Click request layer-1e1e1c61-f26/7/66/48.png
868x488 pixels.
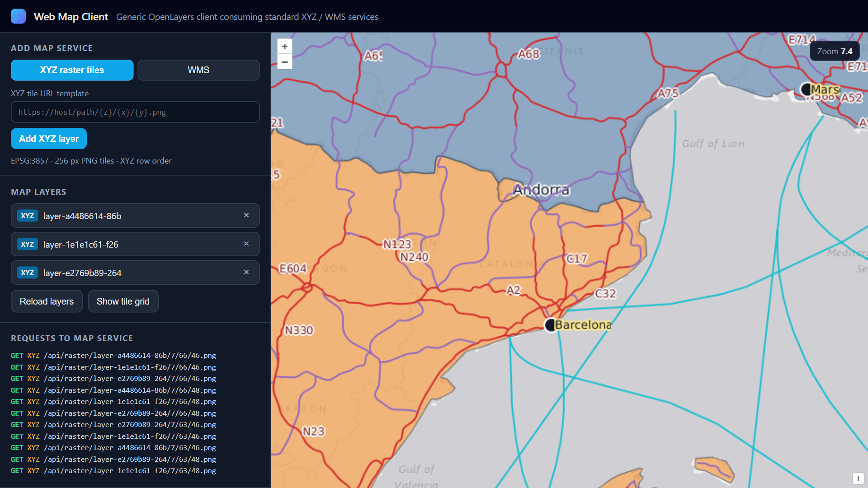[113, 402]
